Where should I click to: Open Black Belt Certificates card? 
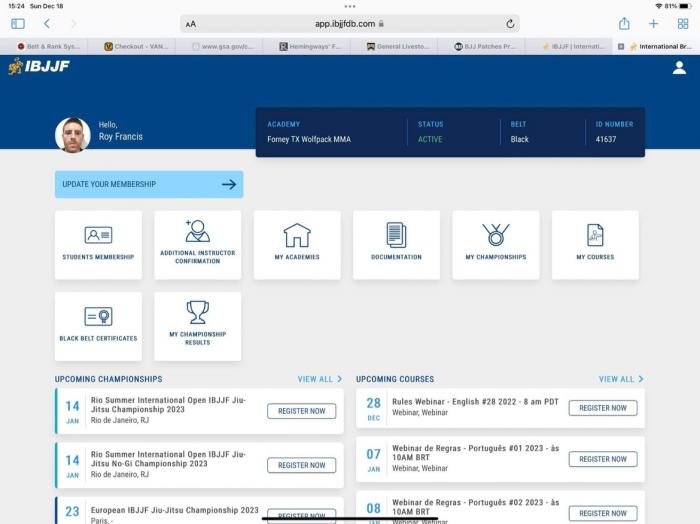(x=98, y=326)
